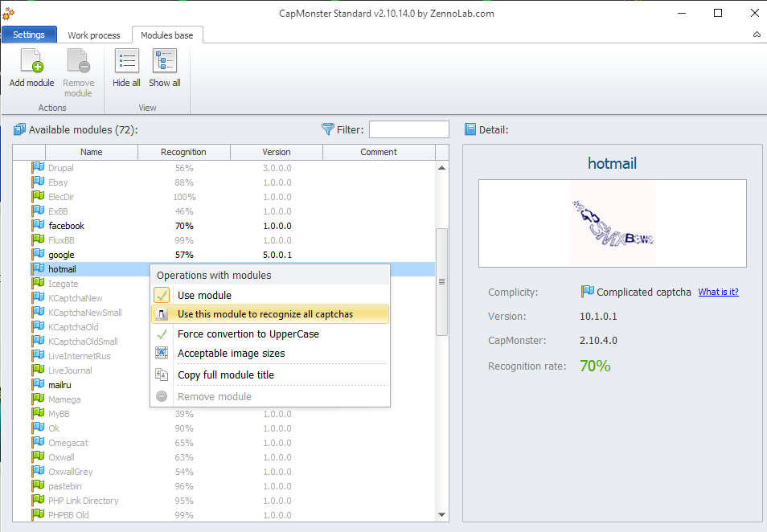Click the flag icon beside hotmail
This screenshot has width=767, height=532.
(38, 269)
